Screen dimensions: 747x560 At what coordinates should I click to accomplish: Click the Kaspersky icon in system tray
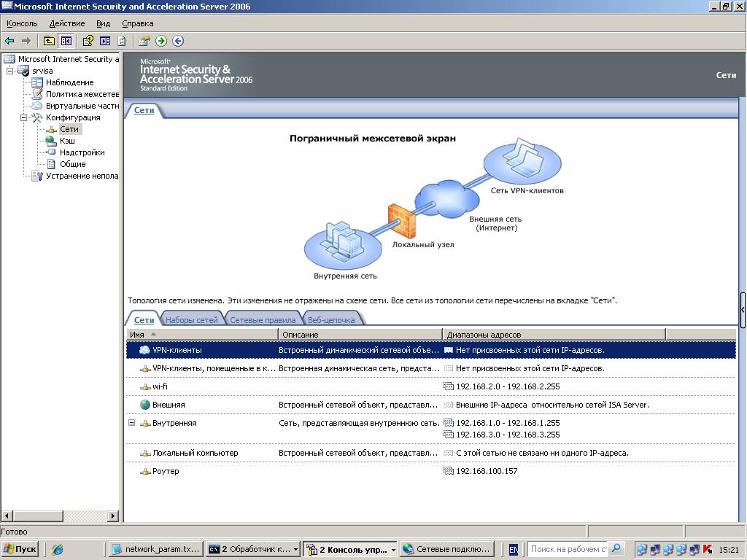pyautogui.click(x=707, y=549)
